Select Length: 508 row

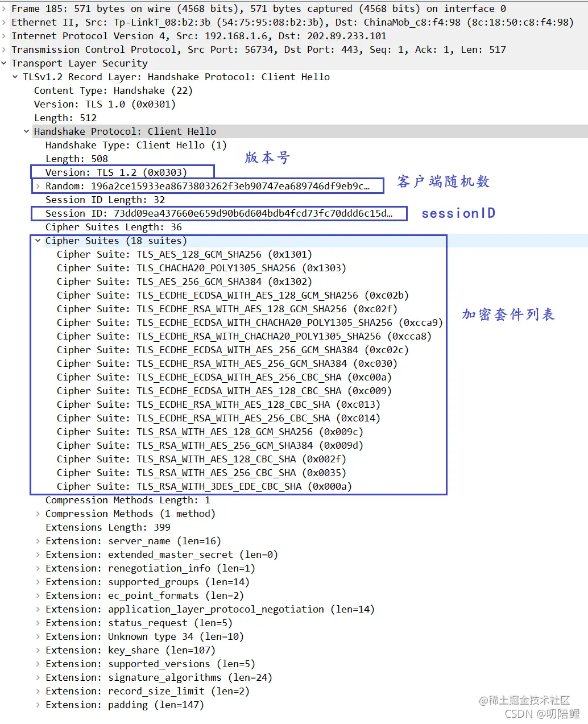77,159
